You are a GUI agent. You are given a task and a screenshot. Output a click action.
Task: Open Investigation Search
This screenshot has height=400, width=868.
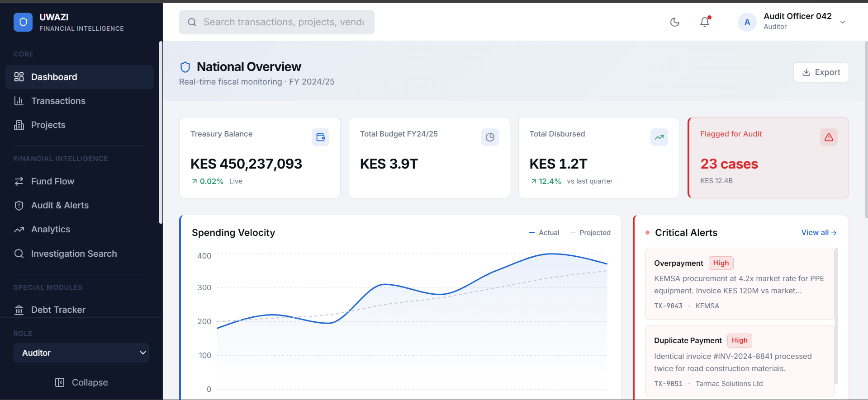point(80,254)
